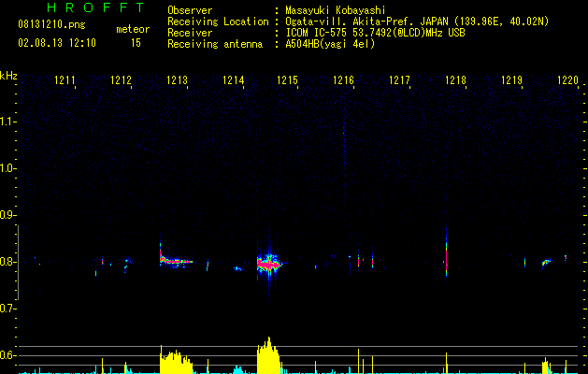The image size is (588, 374).
Task: Click the 1213 time marker
Action: (x=177, y=80)
